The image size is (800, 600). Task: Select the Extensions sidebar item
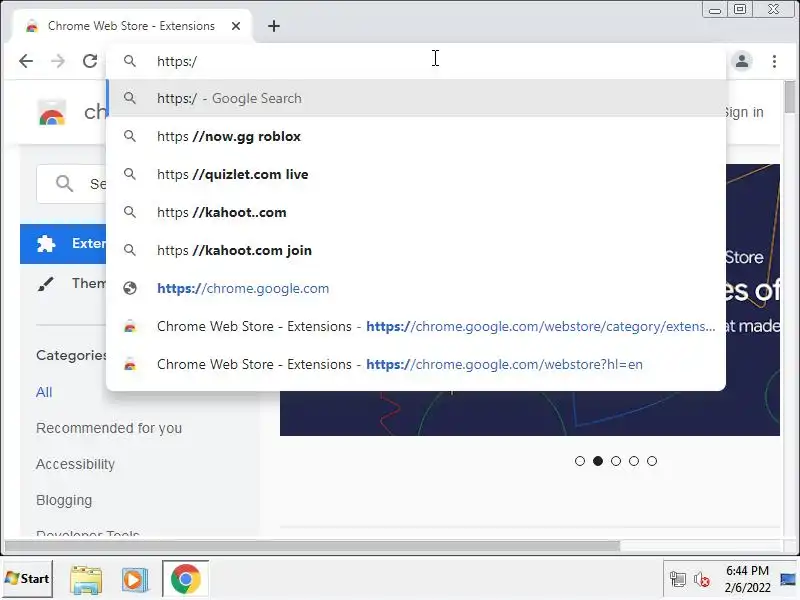63,243
